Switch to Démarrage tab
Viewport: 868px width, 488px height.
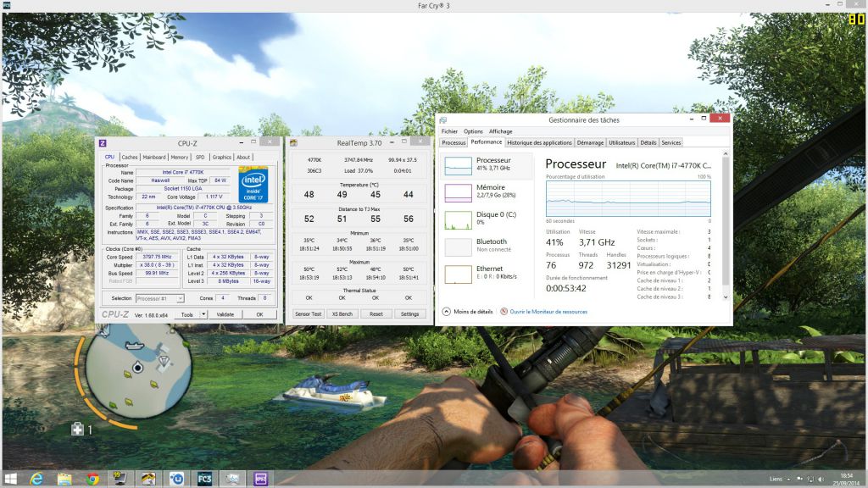click(590, 142)
